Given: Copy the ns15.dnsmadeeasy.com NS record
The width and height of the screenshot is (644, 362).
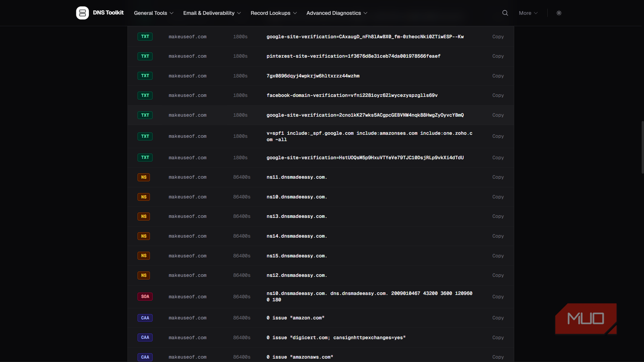Looking at the screenshot, I should pyautogui.click(x=498, y=256).
